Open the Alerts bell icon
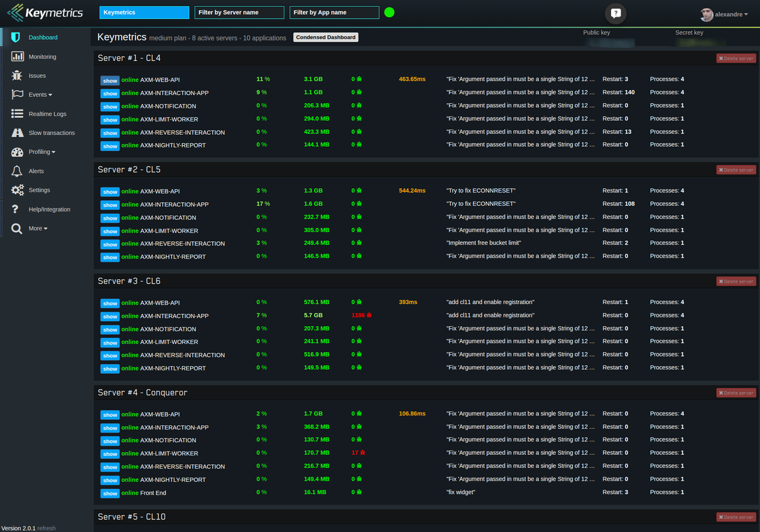The height and width of the screenshot is (532, 760). (x=17, y=171)
